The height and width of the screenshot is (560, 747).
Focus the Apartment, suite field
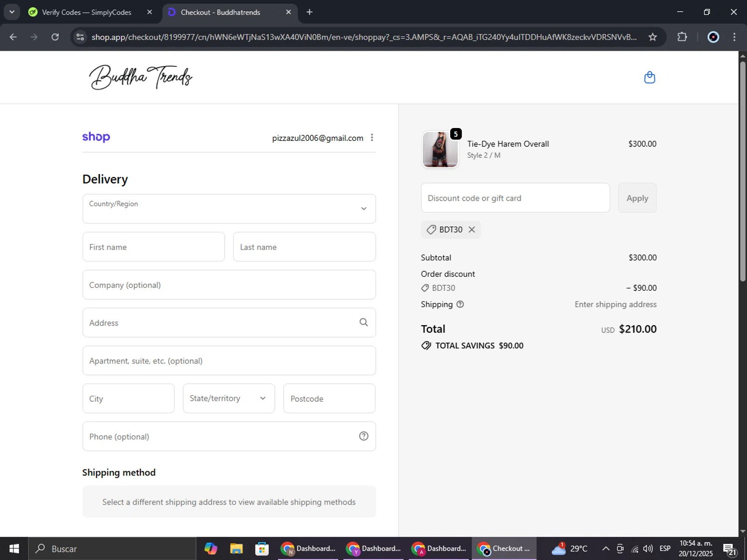[x=229, y=360]
